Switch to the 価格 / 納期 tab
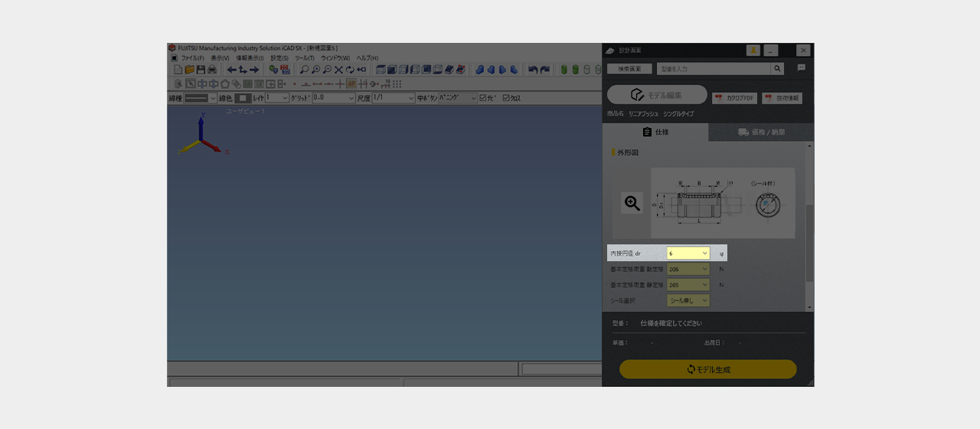The height and width of the screenshot is (429, 980). click(x=761, y=133)
